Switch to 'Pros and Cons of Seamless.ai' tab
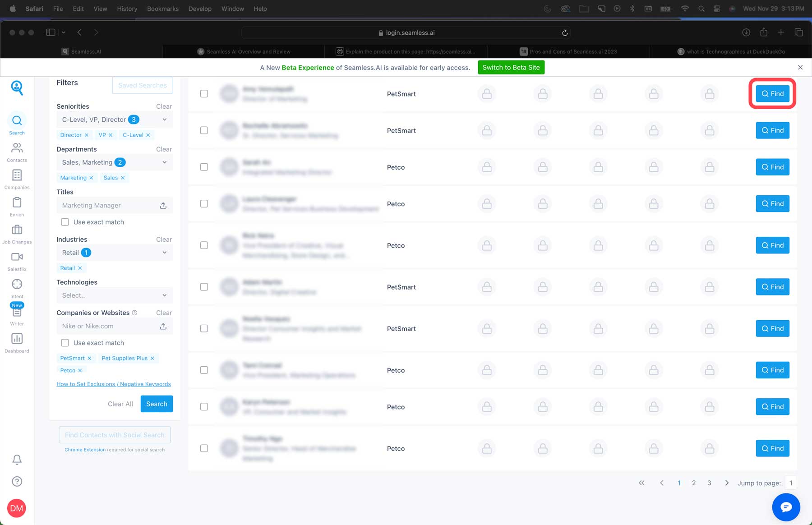The image size is (812, 525). coord(568,51)
